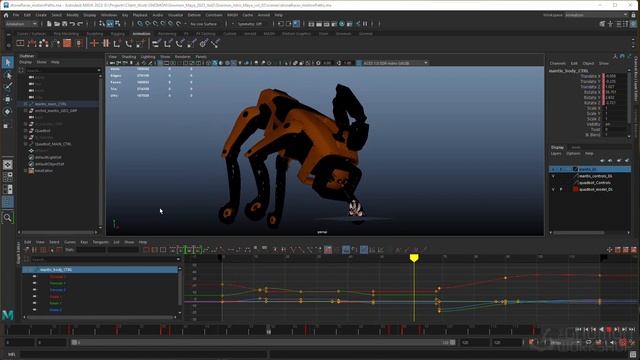Toggle visibility V of quadbot_model_DL layer
Screen dimensions: 640x360
coord(553,189)
